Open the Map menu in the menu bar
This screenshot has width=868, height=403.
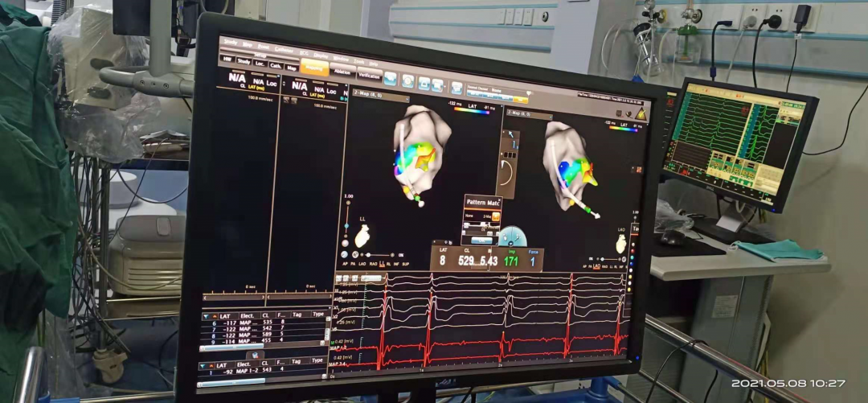[x=248, y=44]
